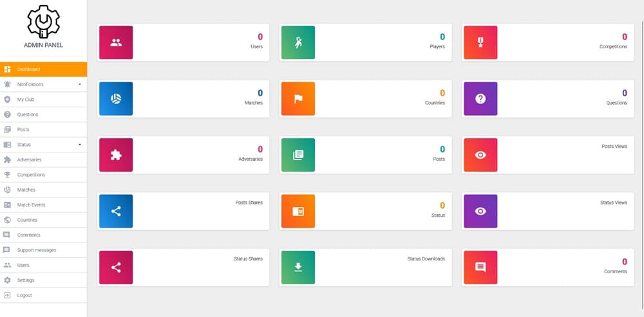Viewport: 644px width, 317px height.
Task: Open Support messages from the sidebar
Action: pyautogui.click(x=36, y=250)
